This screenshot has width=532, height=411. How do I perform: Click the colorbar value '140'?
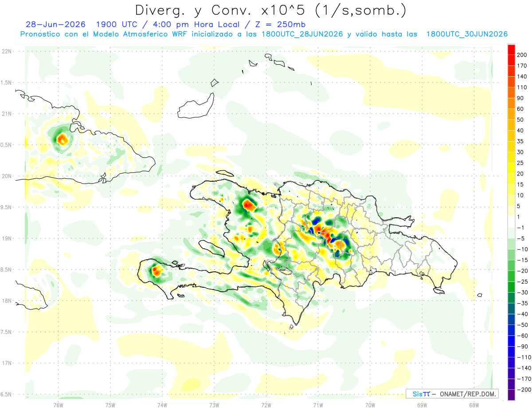[522, 77]
